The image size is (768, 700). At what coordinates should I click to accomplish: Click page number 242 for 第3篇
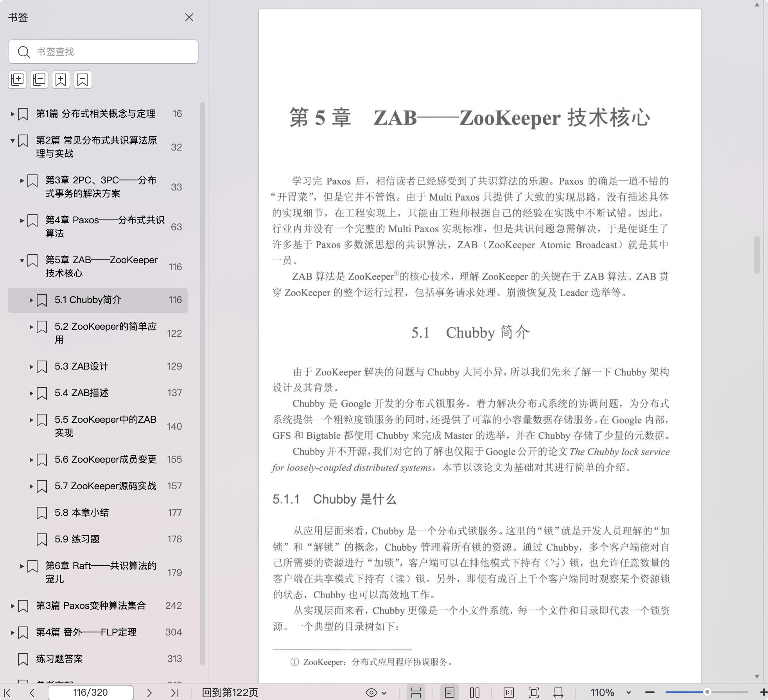(x=174, y=606)
